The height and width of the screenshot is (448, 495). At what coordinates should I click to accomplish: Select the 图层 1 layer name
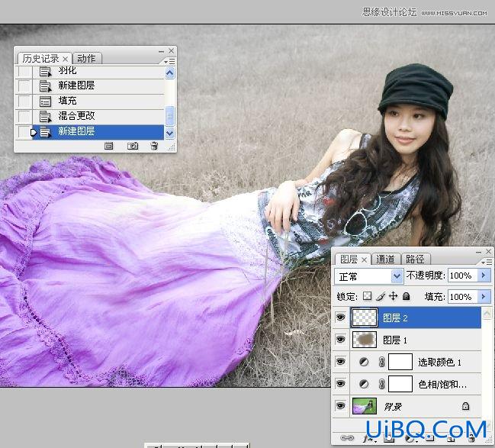pos(395,340)
